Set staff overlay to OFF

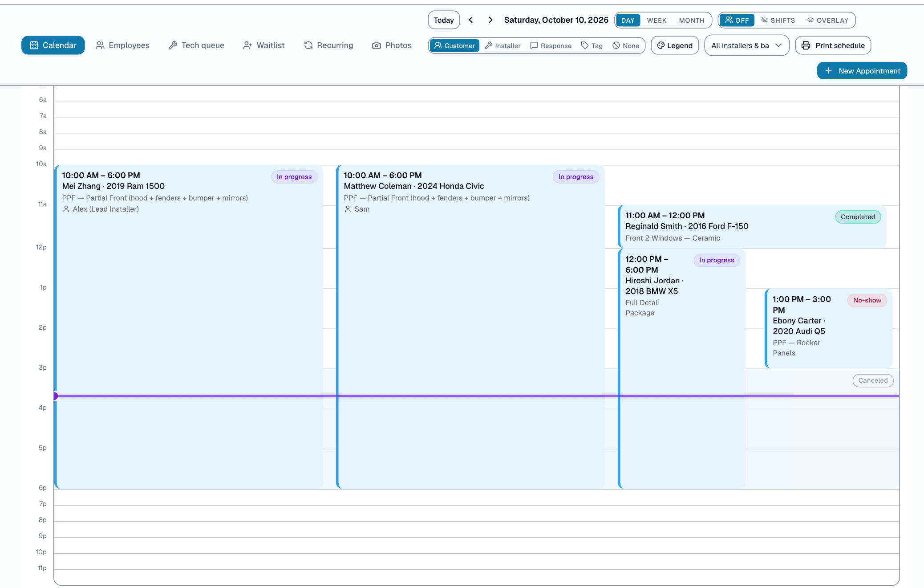[x=737, y=20]
